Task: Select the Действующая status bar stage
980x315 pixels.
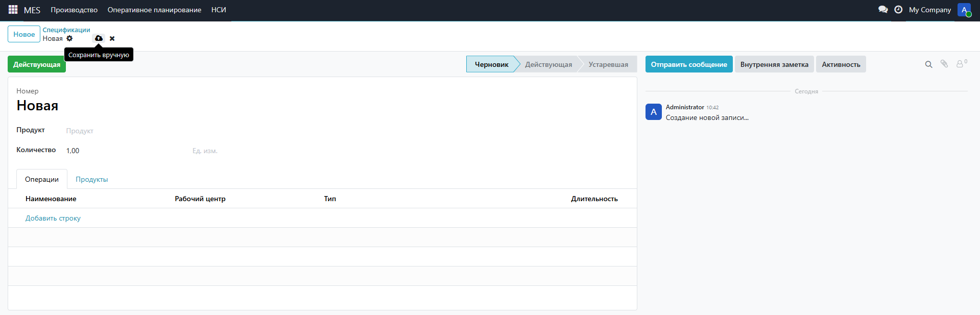Action: click(548, 64)
